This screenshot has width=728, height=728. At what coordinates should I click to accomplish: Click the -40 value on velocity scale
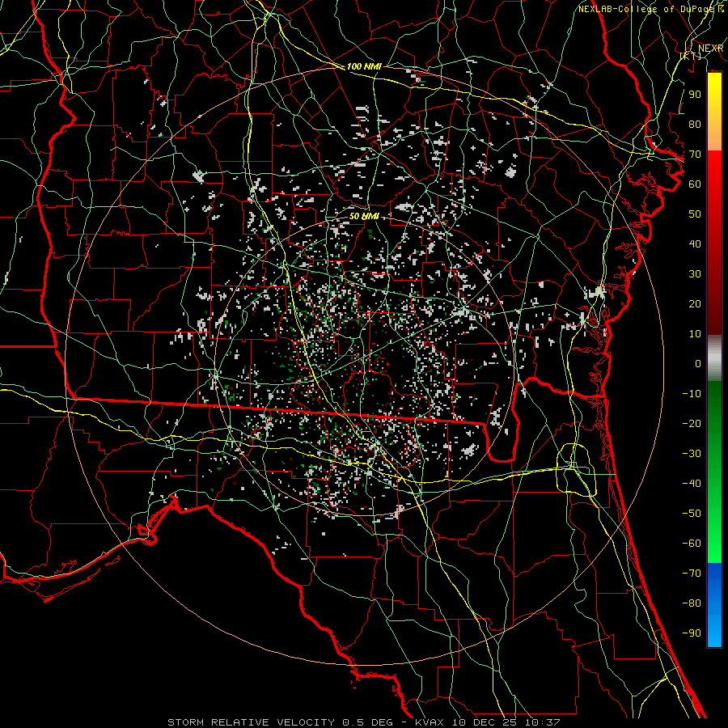pyautogui.click(x=692, y=484)
